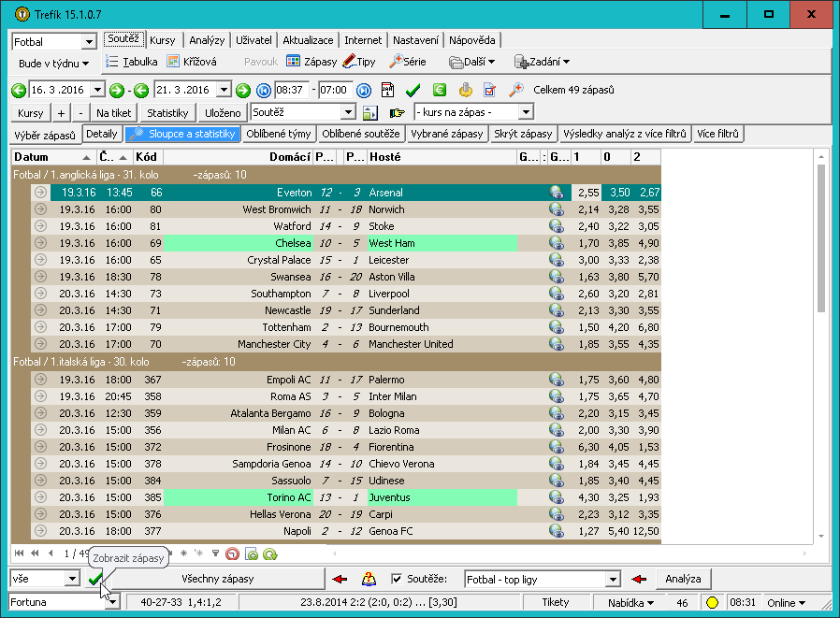Screen dimensions: 840x618
Task: Open start date 16.3.2016 dropdown
Action: click(97, 90)
